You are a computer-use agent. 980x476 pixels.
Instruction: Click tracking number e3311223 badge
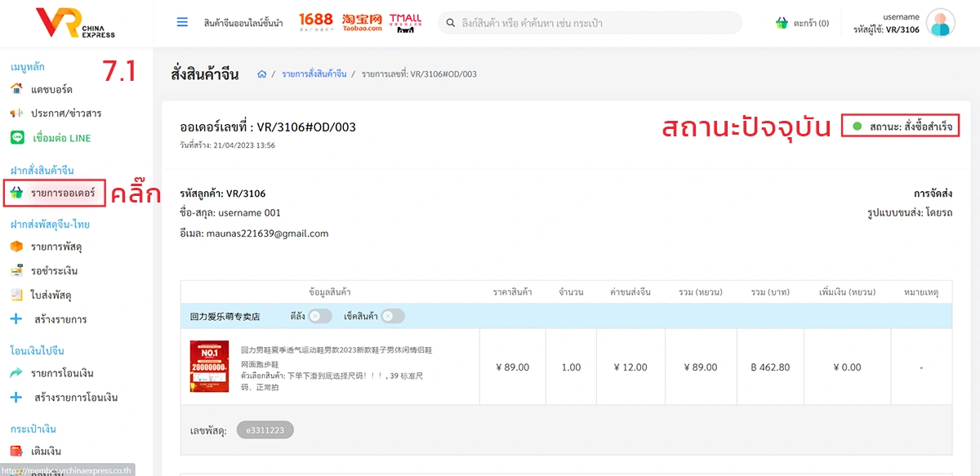(x=265, y=429)
